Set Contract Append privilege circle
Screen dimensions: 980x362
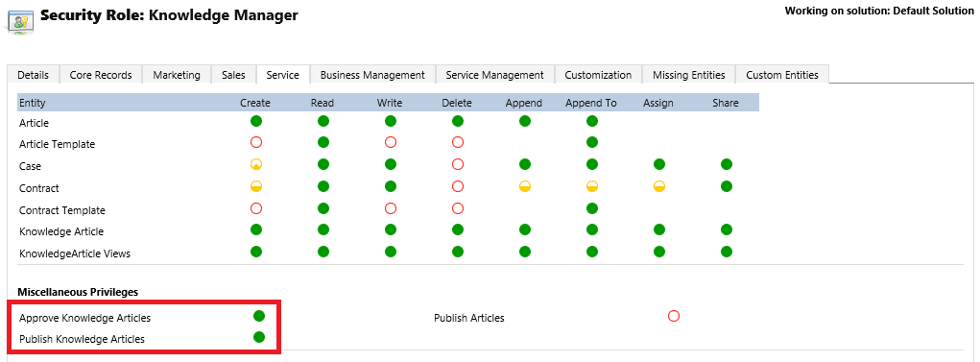[x=525, y=186]
